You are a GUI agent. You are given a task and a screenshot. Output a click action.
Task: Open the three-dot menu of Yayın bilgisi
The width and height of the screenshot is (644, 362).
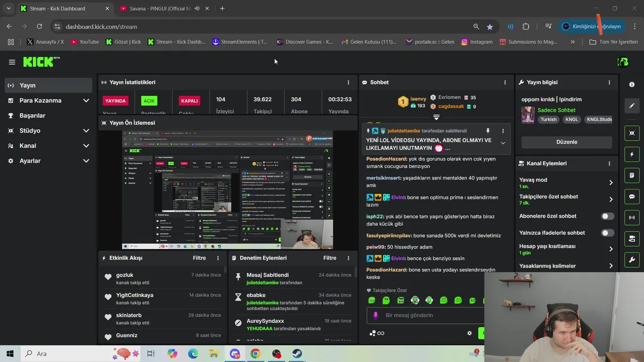point(609,82)
